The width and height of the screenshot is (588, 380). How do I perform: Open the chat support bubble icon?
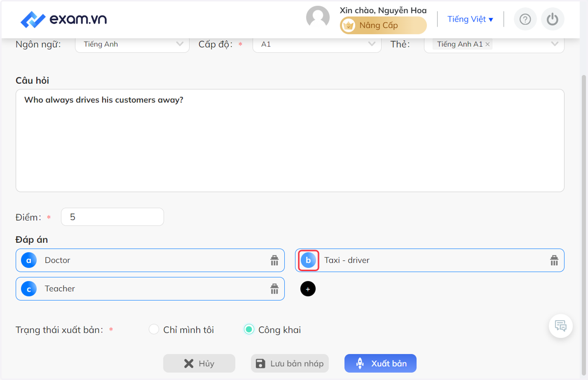(561, 326)
